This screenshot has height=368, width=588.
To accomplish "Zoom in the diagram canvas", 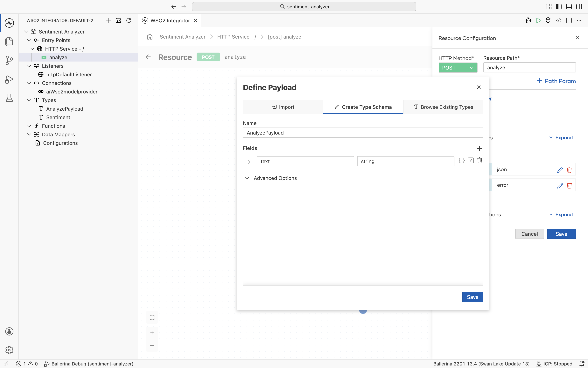I will pos(152,333).
